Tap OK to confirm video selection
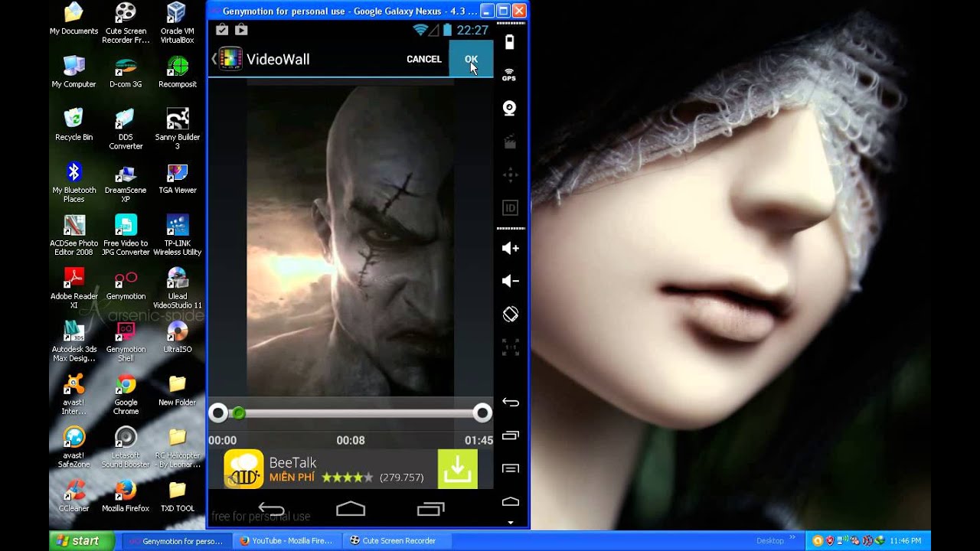The image size is (980, 551). (471, 59)
